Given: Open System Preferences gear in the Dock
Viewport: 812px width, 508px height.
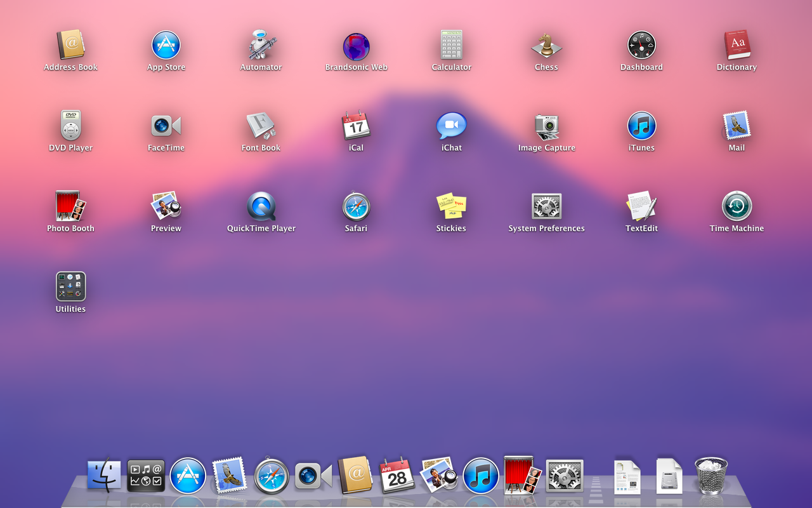Looking at the screenshot, I should pos(565,476).
